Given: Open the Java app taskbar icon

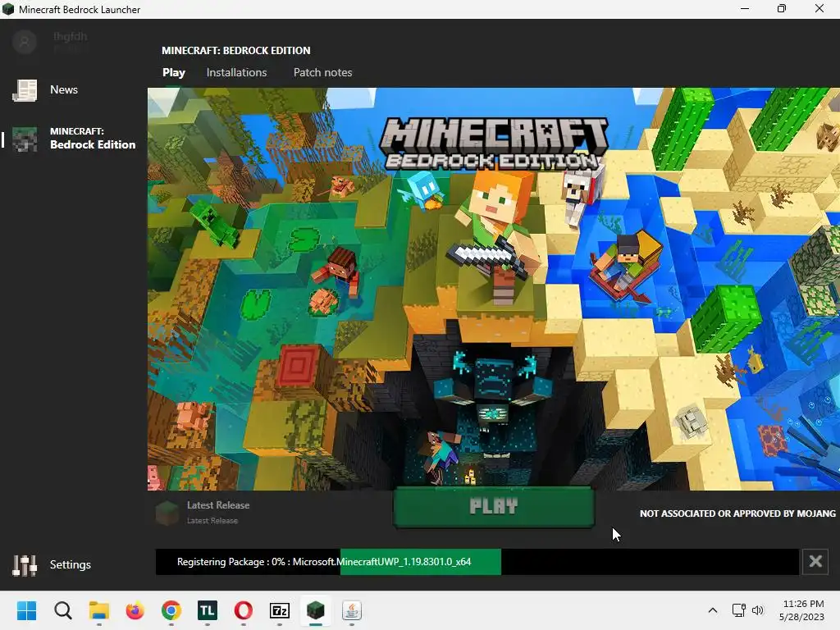Looking at the screenshot, I should (352, 610).
